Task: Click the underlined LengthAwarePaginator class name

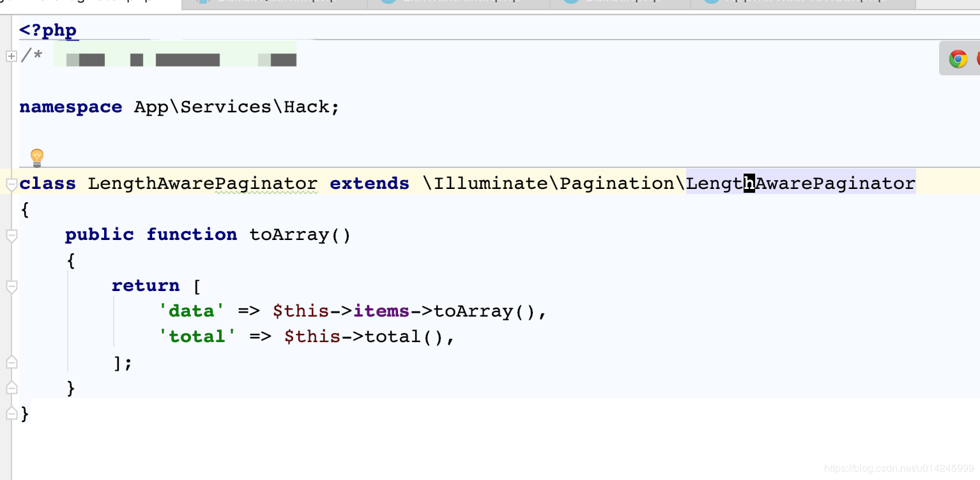Action: click(203, 184)
